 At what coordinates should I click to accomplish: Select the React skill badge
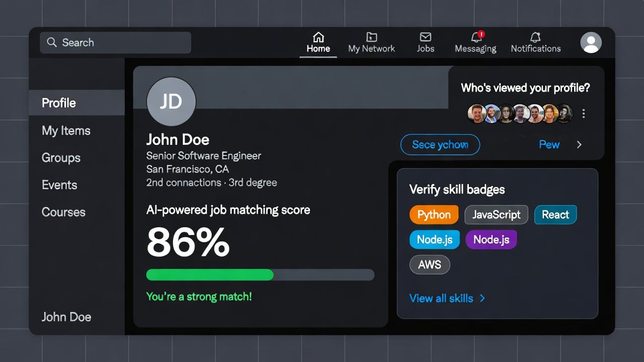[555, 215]
